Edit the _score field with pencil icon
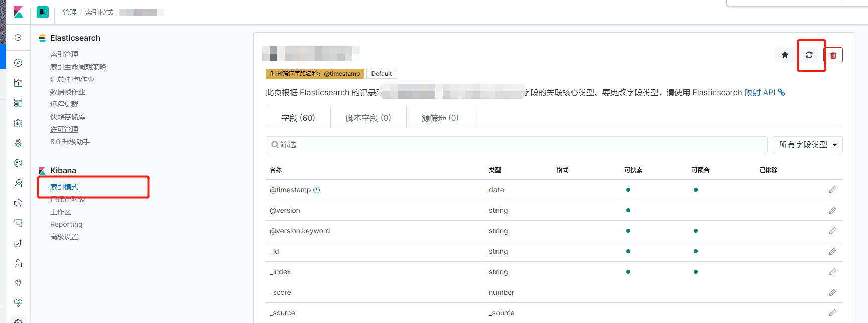 pos(833,292)
